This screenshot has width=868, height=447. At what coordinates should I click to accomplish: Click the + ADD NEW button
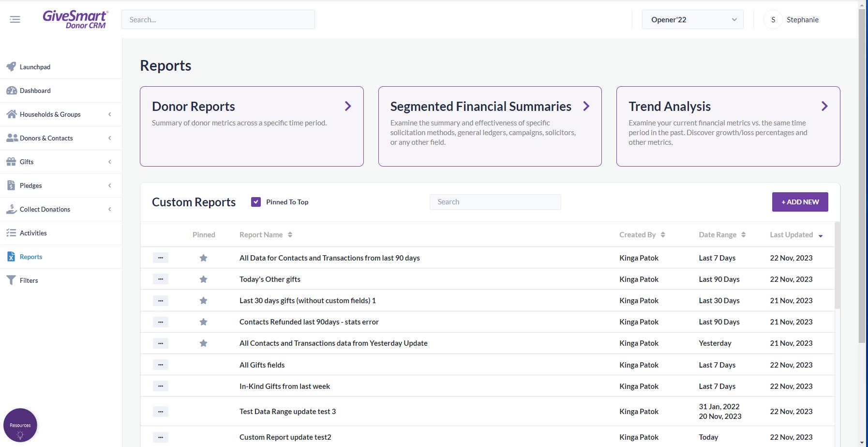[800, 202]
